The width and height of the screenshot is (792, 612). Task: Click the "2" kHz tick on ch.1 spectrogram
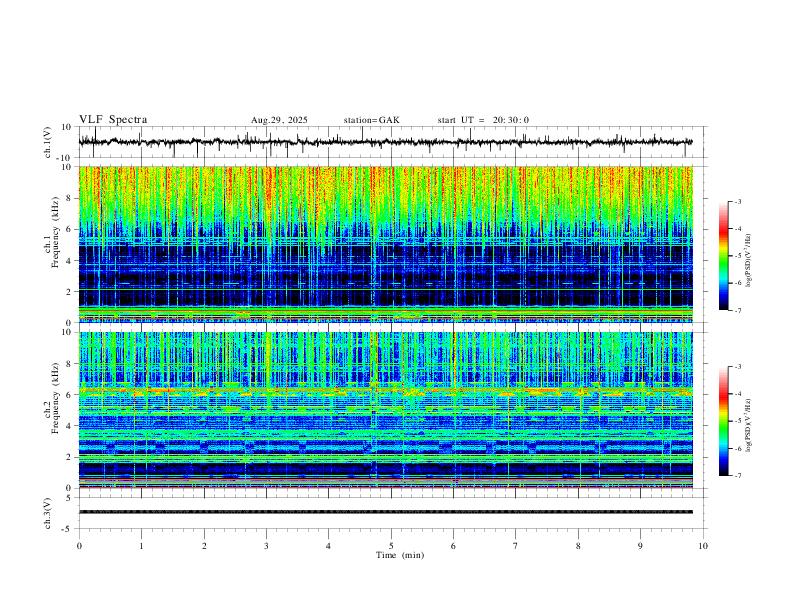69,291
